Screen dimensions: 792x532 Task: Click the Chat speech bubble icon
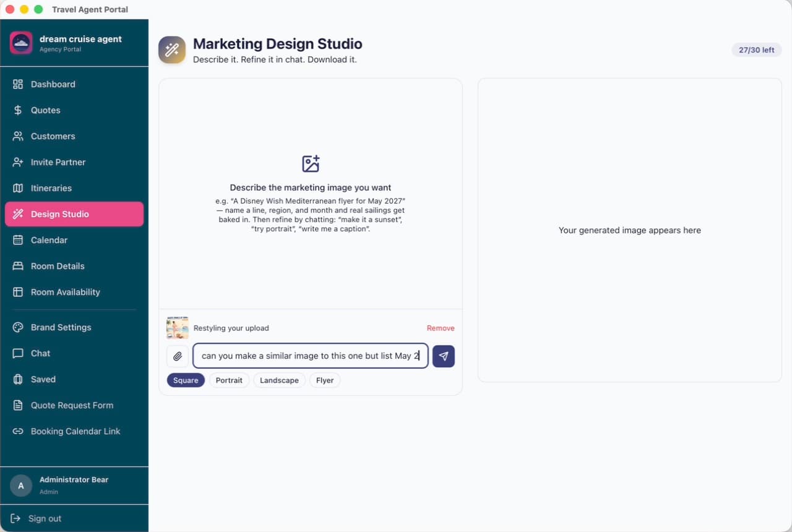18,353
